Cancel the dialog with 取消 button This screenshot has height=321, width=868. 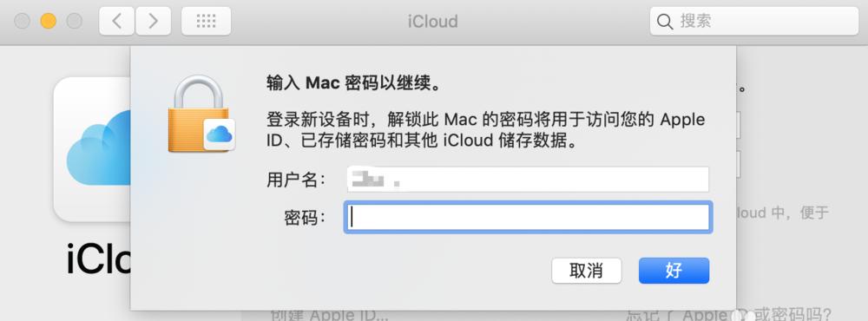(x=587, y=271)
